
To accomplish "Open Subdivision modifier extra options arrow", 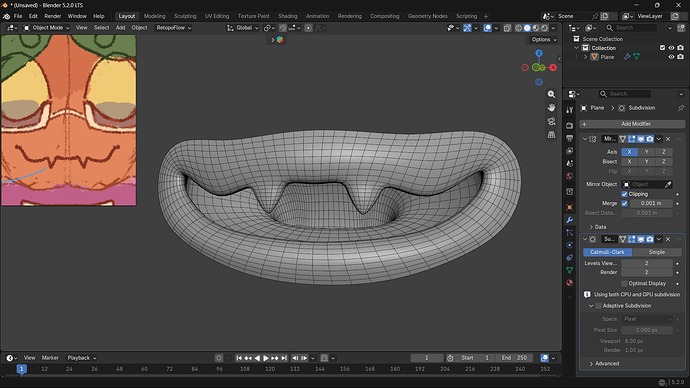I will coord(659,239).
